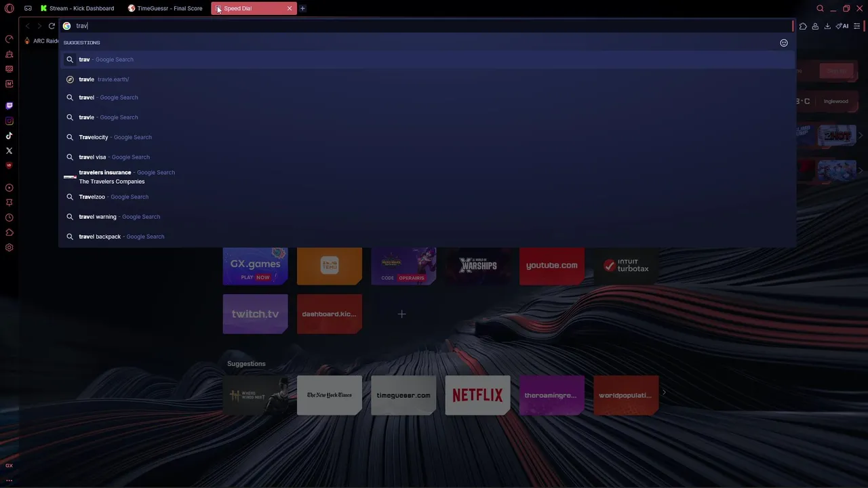Go back to previous page
Viewport: 868px width, 488px height.
27,26
